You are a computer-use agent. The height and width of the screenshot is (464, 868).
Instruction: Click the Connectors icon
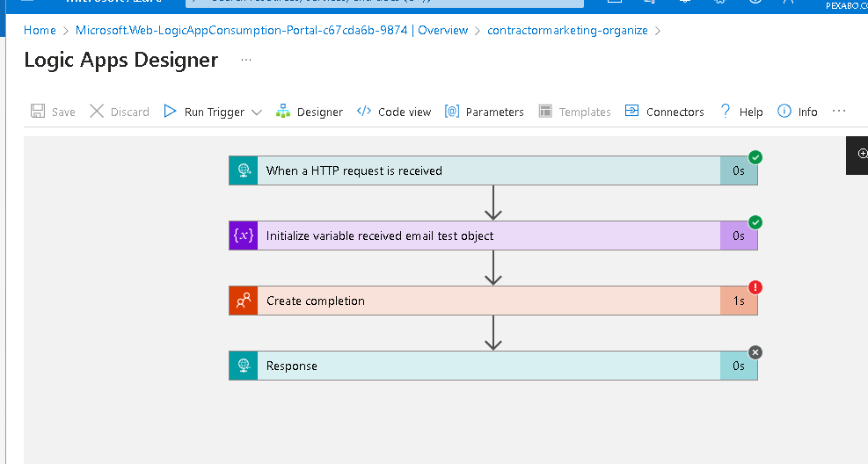(x=631, y=111)
